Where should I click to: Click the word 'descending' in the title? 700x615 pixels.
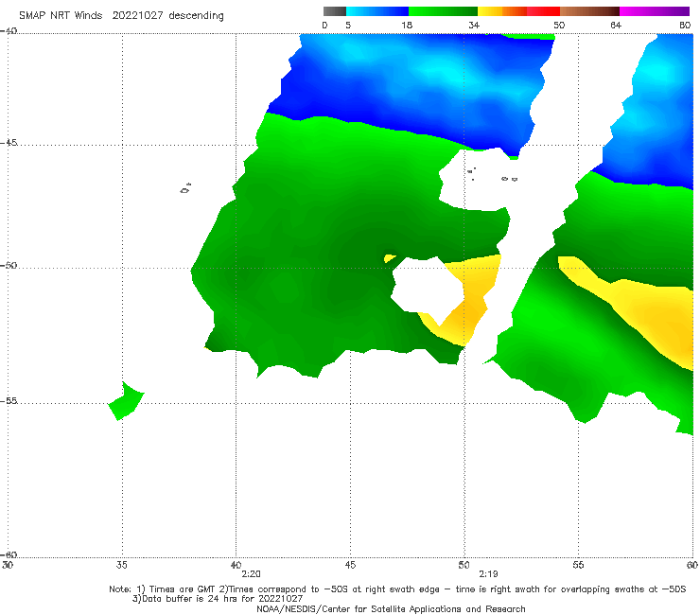click(x=196, y=16)
